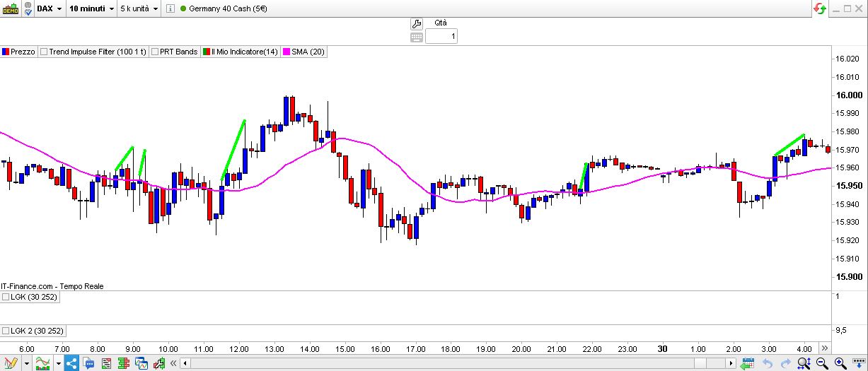
Task: Click the instrument info icon
Action: (x=170, y=8)
